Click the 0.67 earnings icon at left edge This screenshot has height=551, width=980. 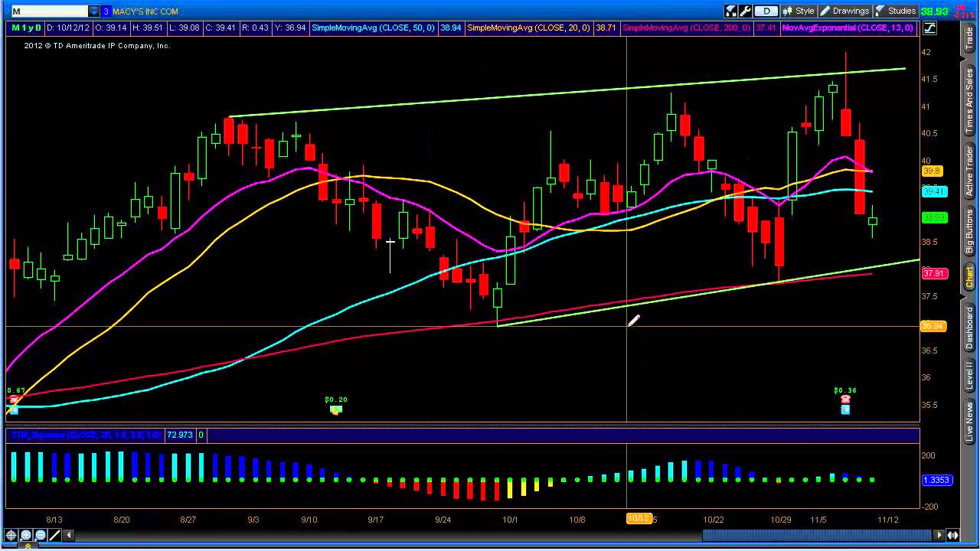point(13,399)
